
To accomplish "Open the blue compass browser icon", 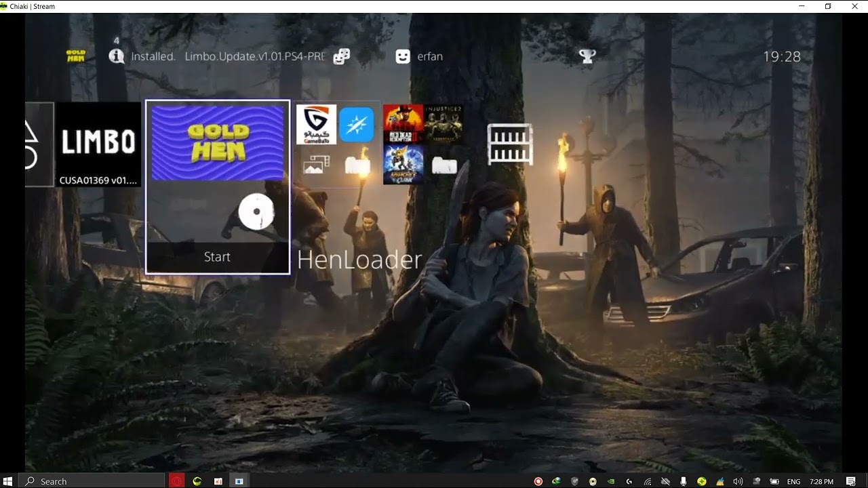I will click(357, 125).
